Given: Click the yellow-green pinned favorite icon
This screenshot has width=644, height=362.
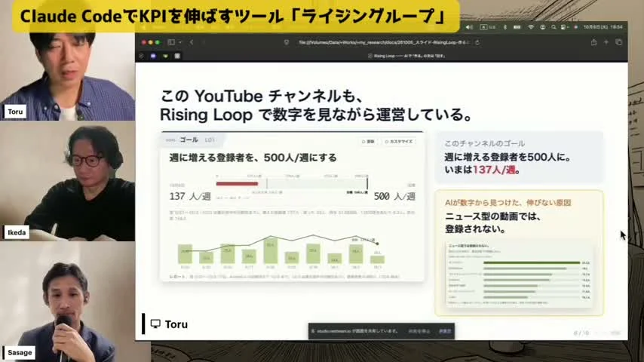Looking at the screenshot, I should pyautogui.click(x=165, y=56).
